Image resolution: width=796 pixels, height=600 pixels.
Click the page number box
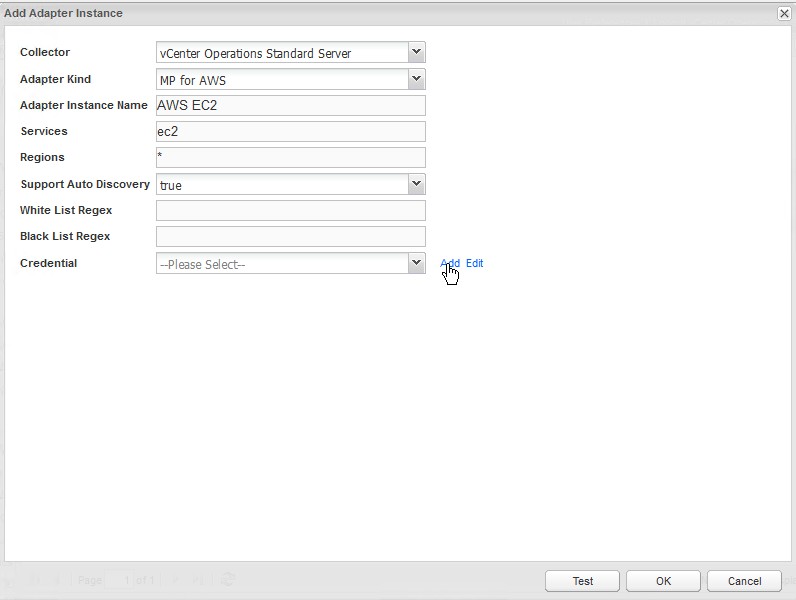[x=120, y=580]
